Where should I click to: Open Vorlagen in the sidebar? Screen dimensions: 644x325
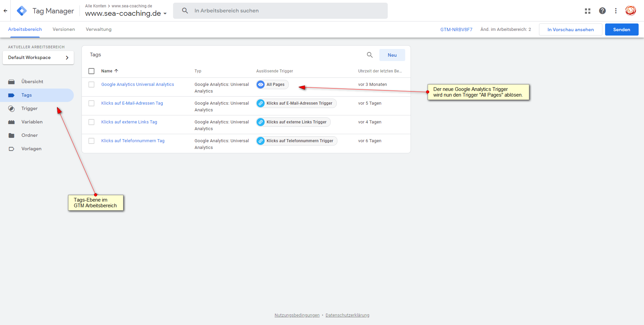(x=32, y=149)
